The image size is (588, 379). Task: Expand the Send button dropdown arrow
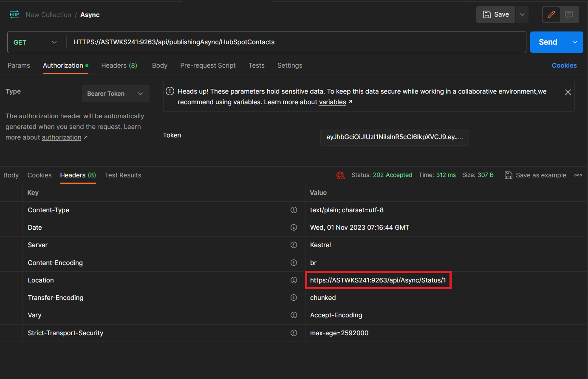coord(574,42)
